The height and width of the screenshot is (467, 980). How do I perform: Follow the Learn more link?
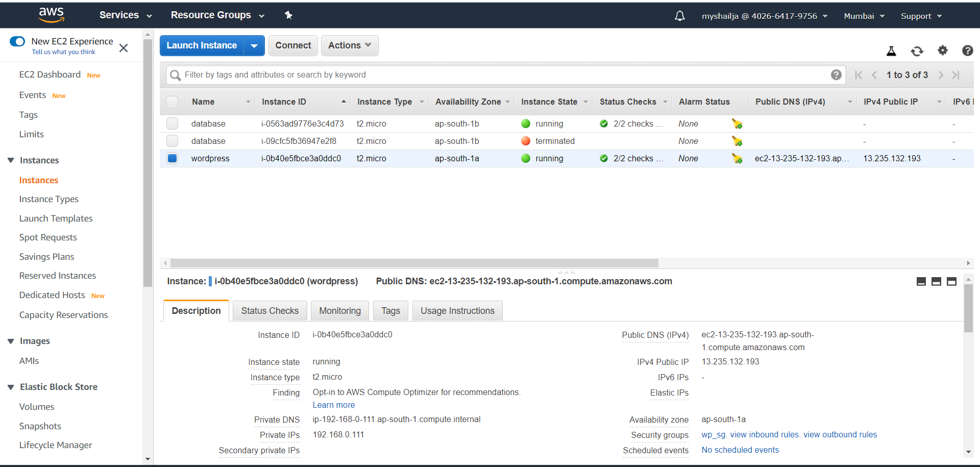tap(334, 405)
